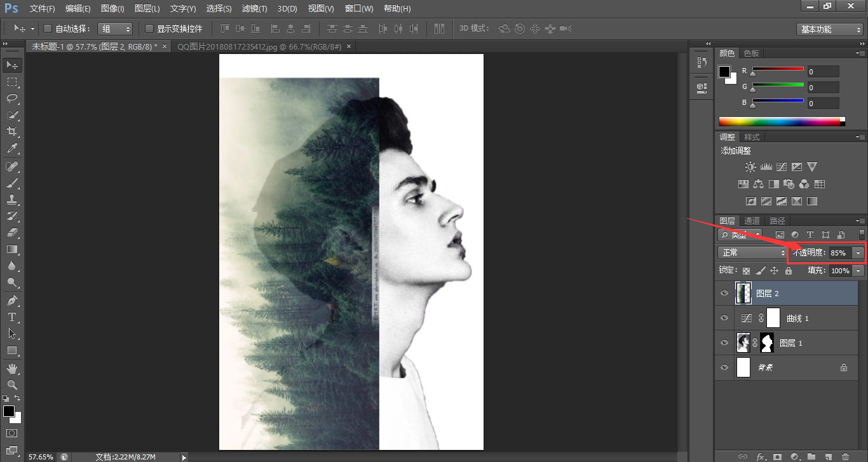This screenshot has height=462, width=868.
Task: Pick the Horizontal Type tool
Action: point(12,317)
